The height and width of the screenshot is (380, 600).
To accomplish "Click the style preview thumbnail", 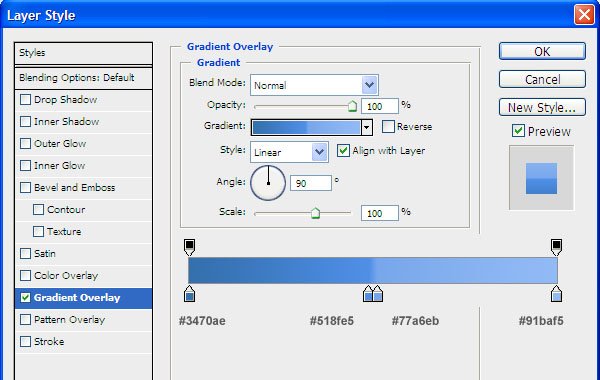I will click(541, 178).
